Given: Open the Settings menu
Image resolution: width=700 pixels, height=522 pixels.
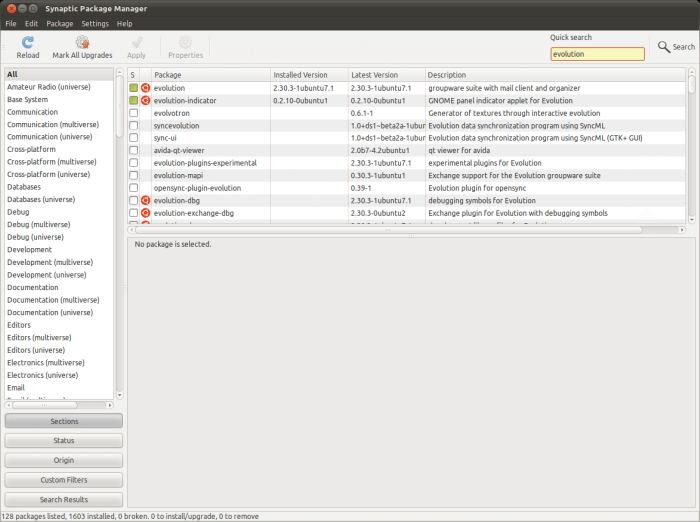Looking at the screenshot, I should [x=95, y=24].
